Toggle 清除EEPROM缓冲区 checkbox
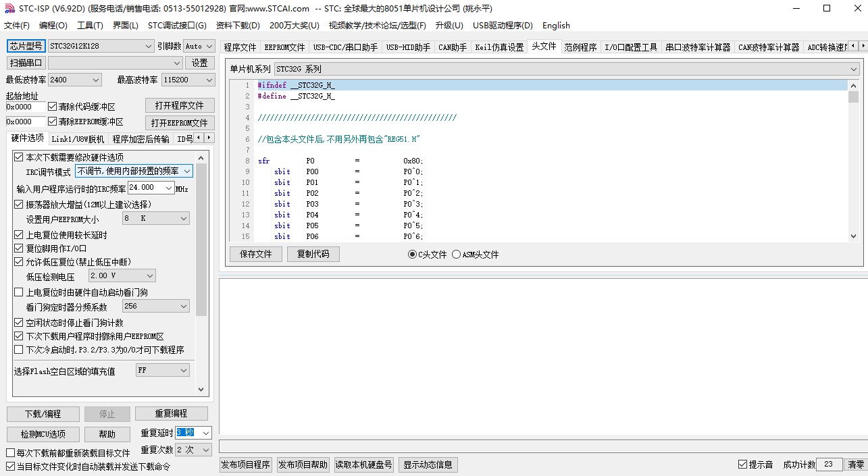The width and height of the screenshot is (868, 476). 52,122
